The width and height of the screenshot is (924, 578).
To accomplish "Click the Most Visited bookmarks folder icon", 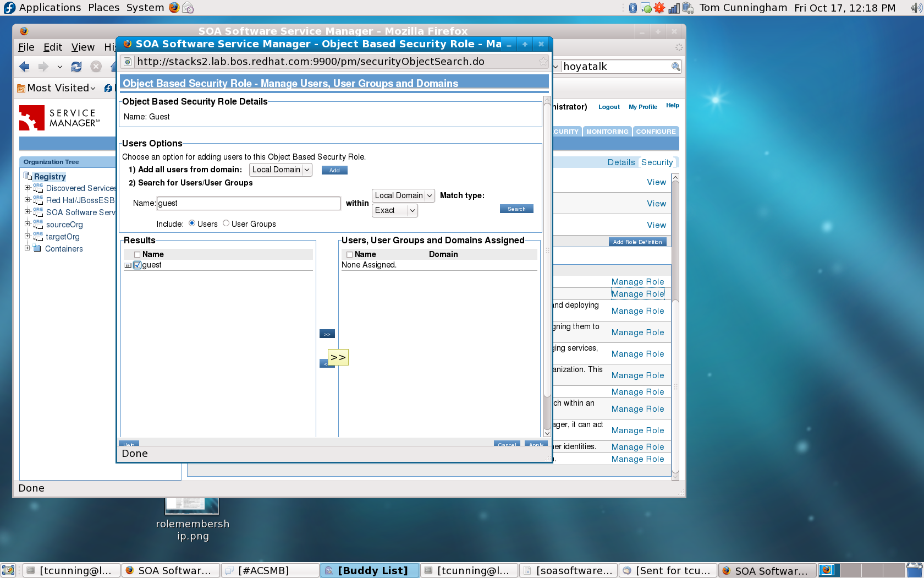I will 21,88.
